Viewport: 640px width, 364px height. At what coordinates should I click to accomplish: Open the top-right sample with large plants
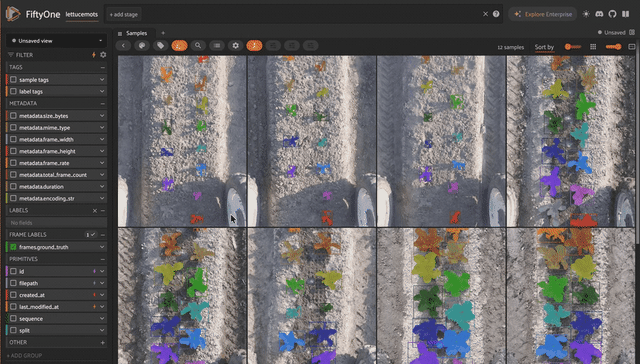pyautogui.click(x=571, y=141)
